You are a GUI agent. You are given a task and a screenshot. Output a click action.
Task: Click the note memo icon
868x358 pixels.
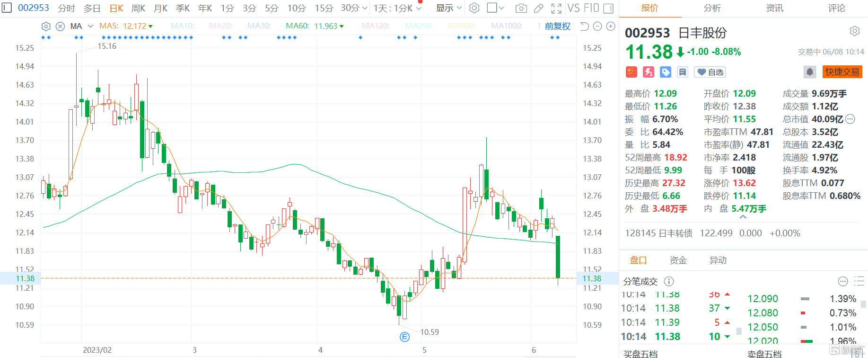pos(683,72)
